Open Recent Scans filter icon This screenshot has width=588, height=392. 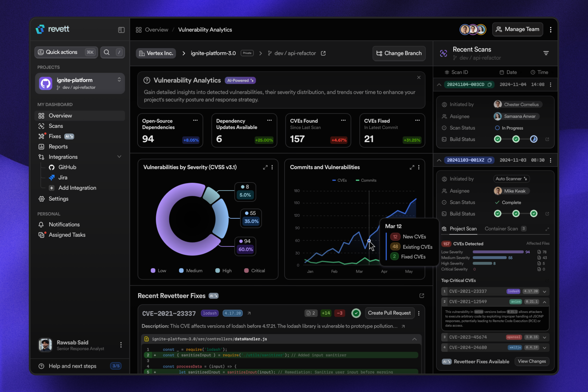point(546,53)
